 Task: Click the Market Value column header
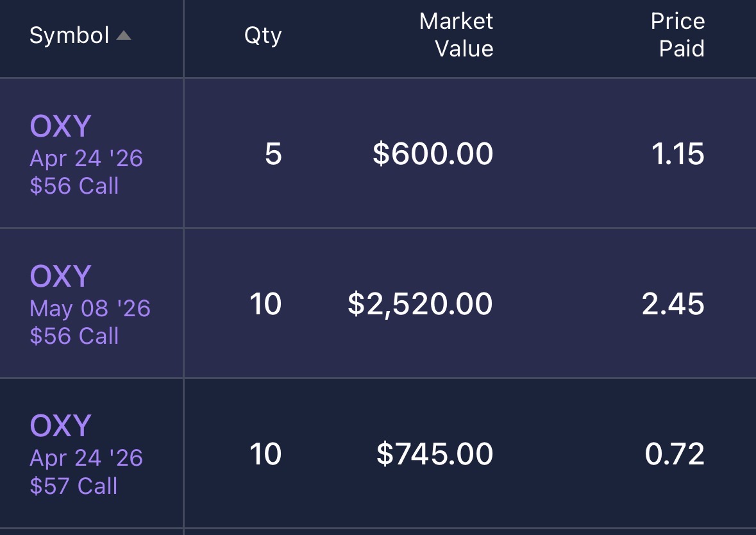click(457, 35)
